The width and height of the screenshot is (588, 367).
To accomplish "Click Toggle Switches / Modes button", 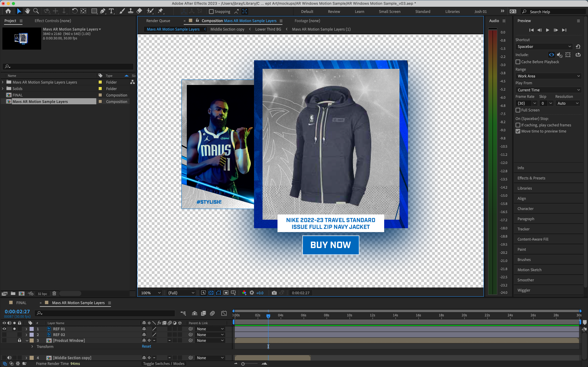I will [x=164, y=363].
